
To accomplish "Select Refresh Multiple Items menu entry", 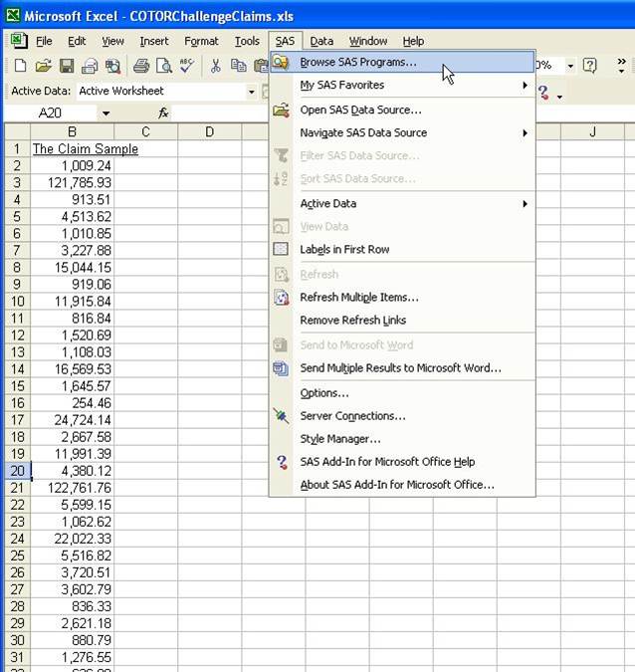I will pyautogui.click(x=403, y=298).
